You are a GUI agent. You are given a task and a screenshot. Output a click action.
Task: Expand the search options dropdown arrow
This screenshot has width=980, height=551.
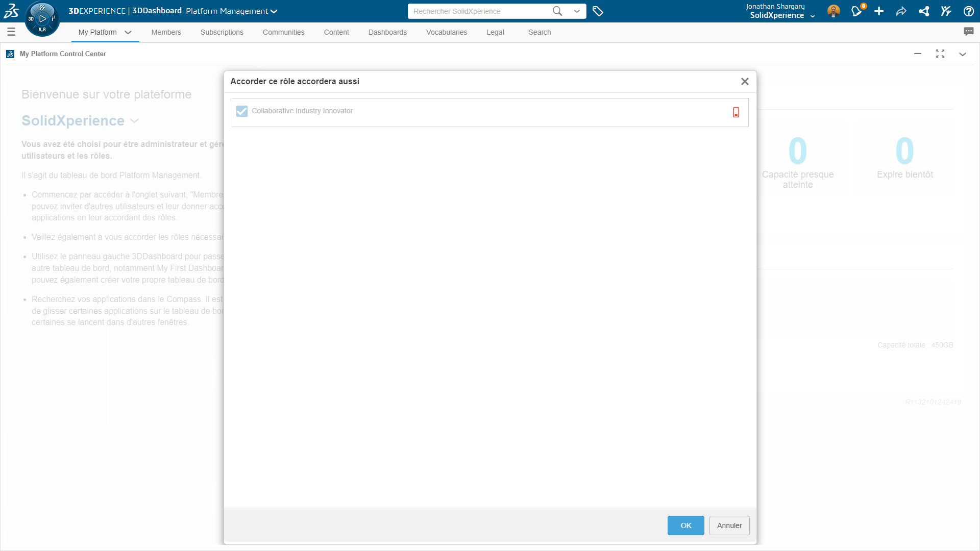[x=577, y=11]
